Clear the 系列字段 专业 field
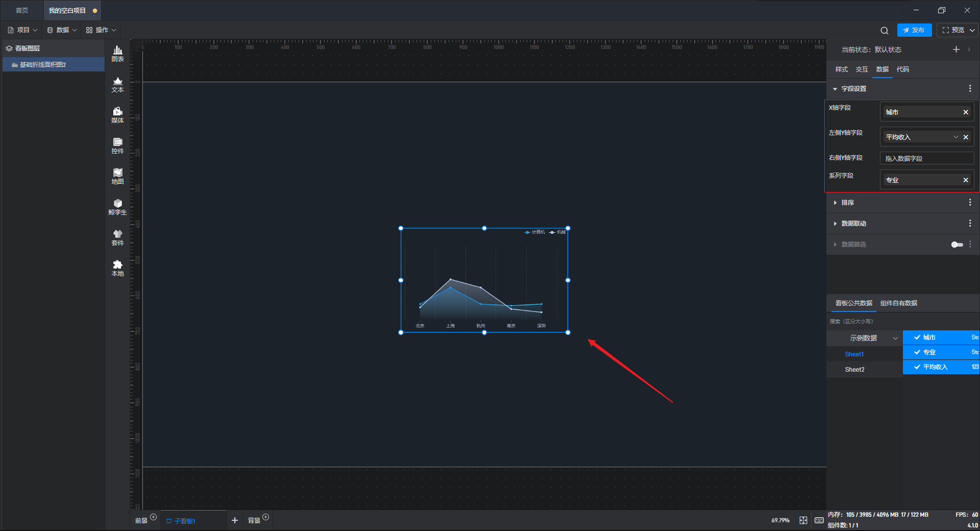This screenshot has width=980, height=531. click(966, 180)
